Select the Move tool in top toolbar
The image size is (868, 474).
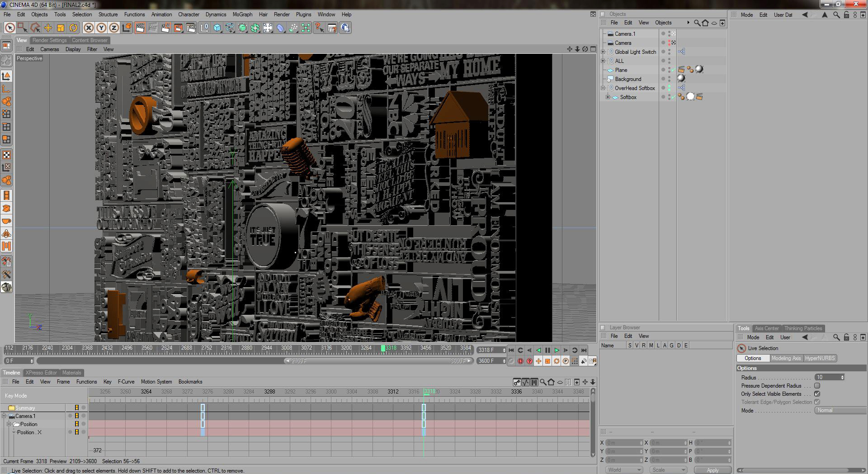pos(48,28)
